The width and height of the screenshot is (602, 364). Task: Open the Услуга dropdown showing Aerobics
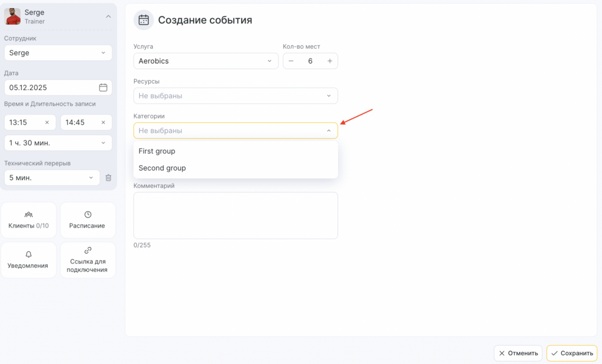(206, 61)
